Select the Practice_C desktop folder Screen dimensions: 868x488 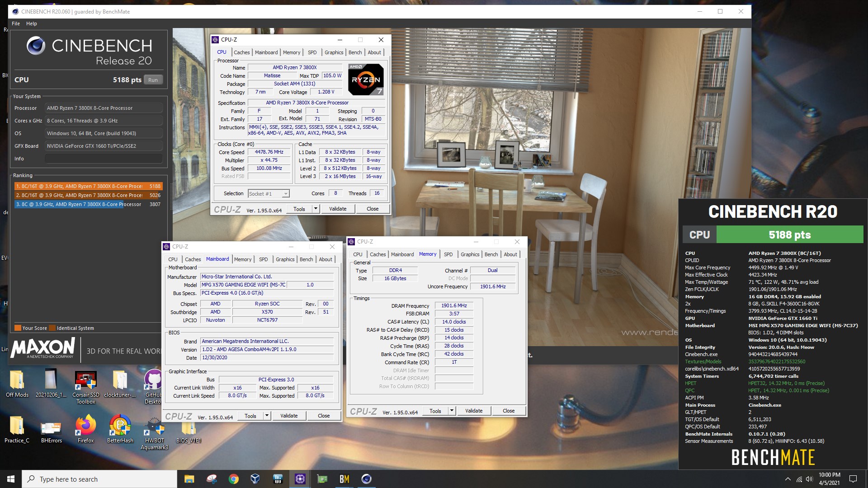(x=17, y=429)
